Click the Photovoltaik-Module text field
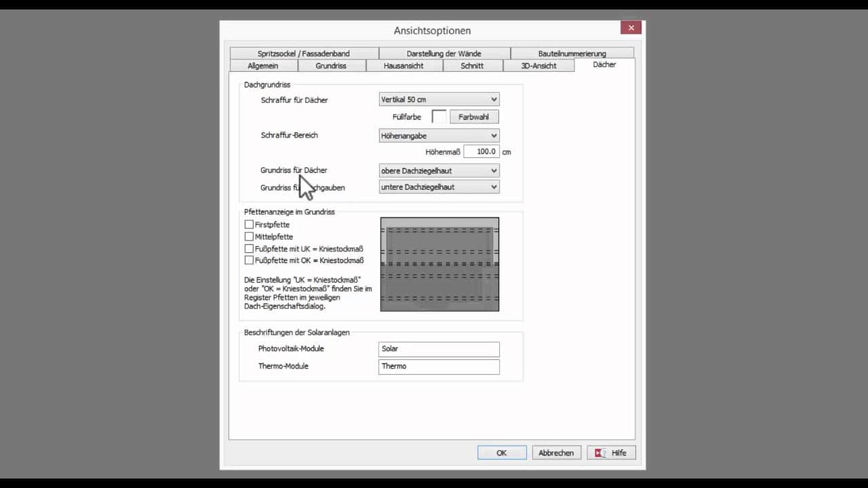 click(x=439, y=349)
